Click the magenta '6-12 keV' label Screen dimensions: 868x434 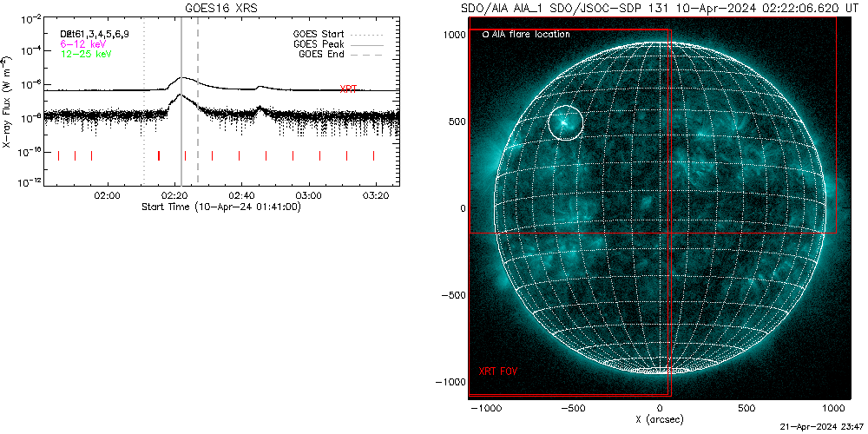[83, 43]
